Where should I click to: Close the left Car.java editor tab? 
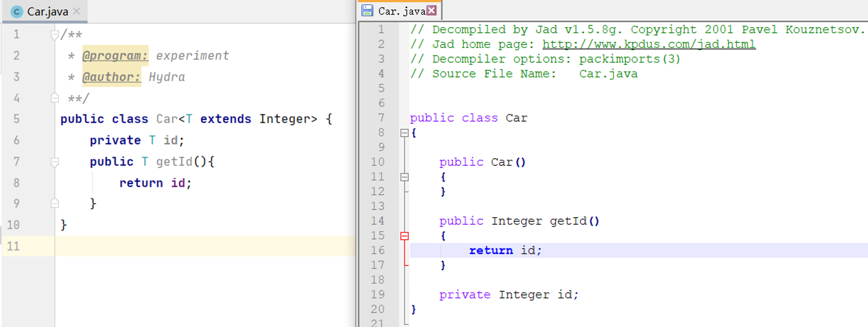click(76, 11)
